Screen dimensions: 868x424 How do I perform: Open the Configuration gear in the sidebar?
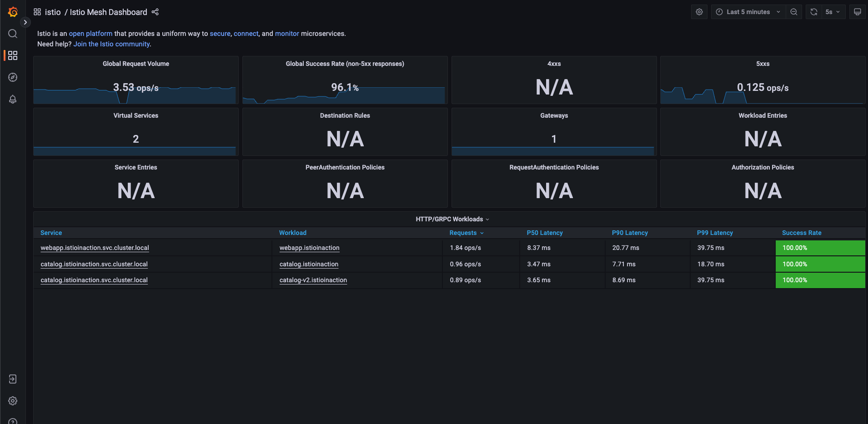point(13,401)
